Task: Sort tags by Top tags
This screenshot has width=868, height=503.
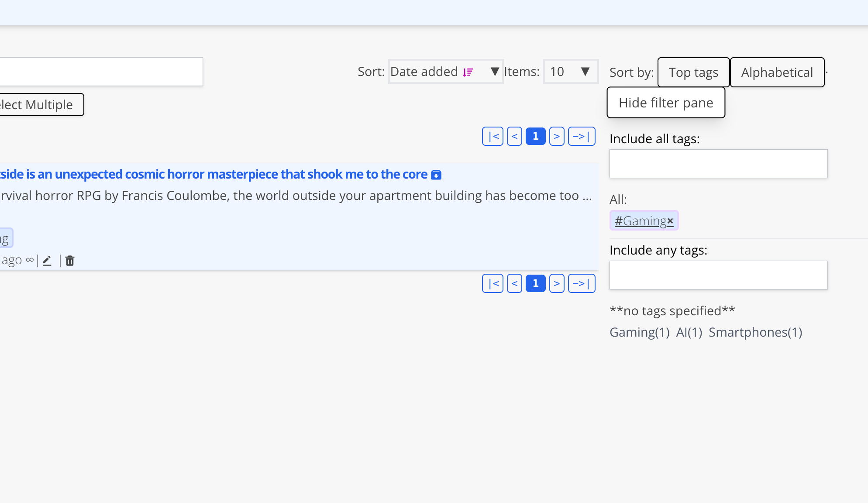Action: coord(693,72)
